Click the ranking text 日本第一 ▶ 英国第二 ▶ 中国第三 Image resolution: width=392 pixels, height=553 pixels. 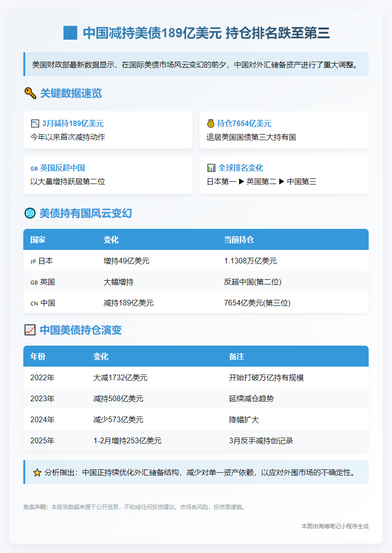[x=262, y=181]
